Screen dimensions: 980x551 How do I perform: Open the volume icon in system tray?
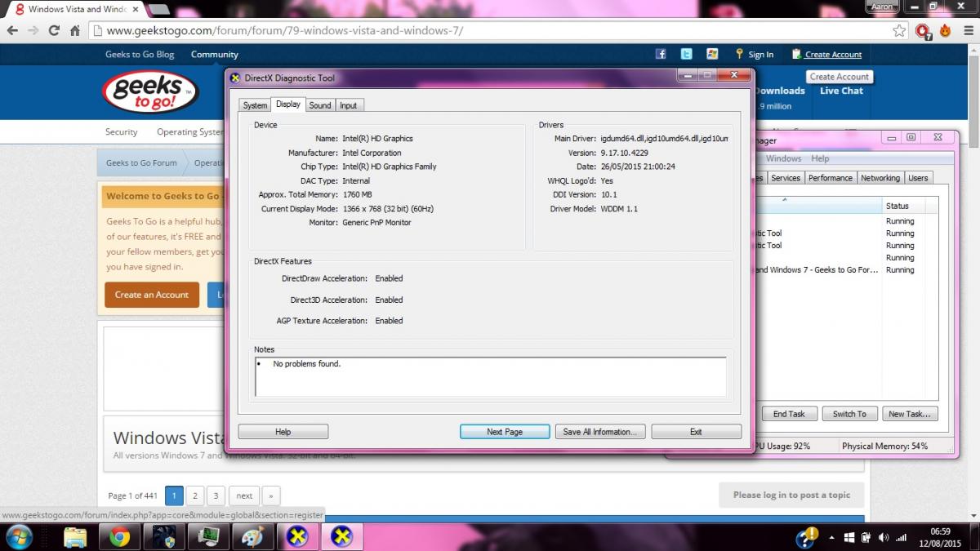pos(884,538)
